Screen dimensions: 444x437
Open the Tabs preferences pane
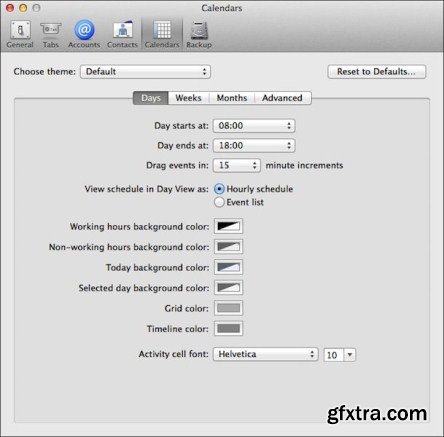click(51, 34)
